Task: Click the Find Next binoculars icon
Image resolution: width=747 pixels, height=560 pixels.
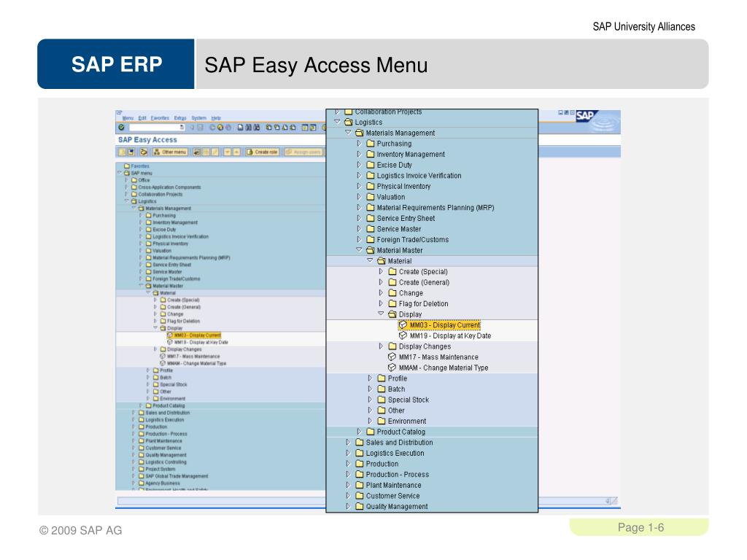Action: pyautogui.click(x=256, y=127)
